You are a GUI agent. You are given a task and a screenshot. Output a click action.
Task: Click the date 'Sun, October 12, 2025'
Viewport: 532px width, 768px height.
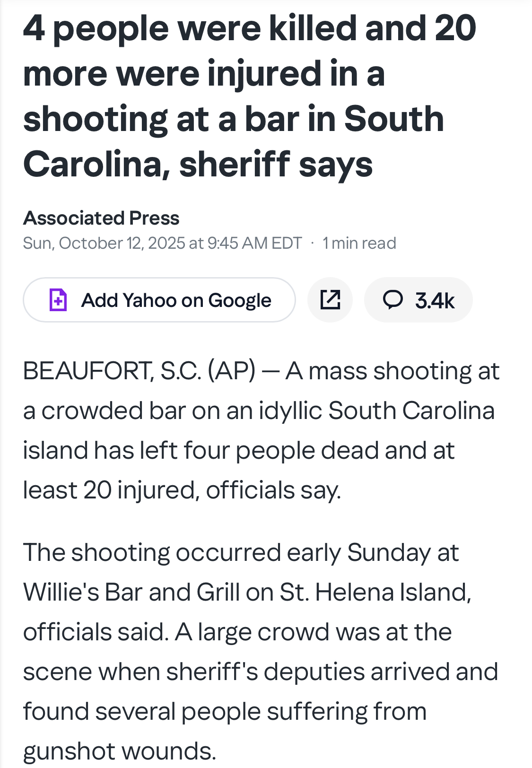point(104,243)
